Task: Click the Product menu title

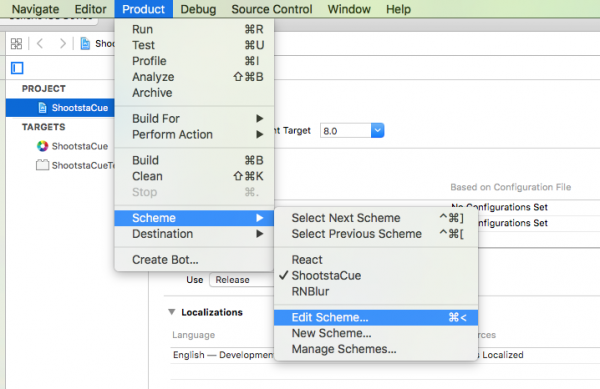Action: [x=143, y=9]
